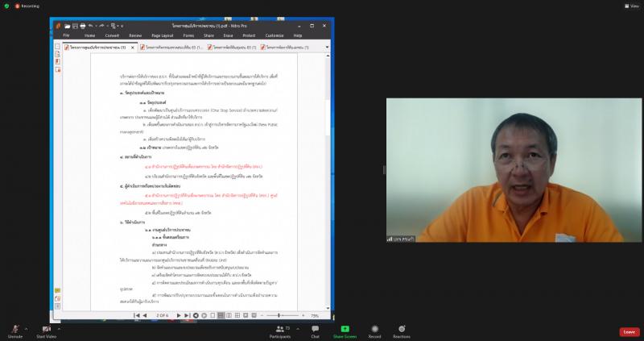The image size is (644, 341).
Task: Click the Open folder icon in quick access
Action: tap(68, 26)
